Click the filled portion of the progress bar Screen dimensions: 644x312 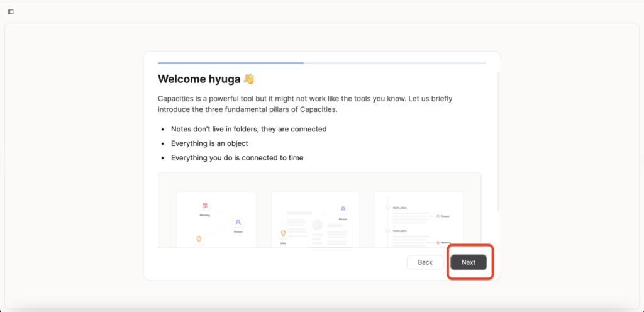click(x=230, y=63)
